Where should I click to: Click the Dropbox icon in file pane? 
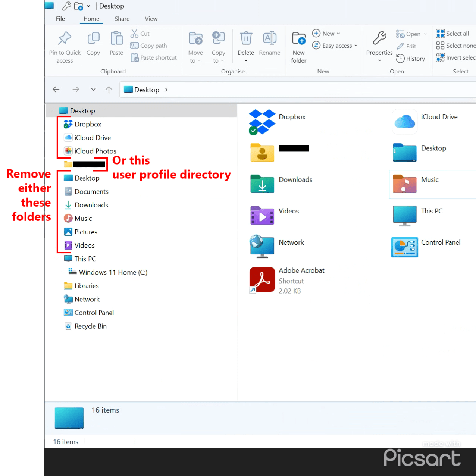(x=262, y=122)
